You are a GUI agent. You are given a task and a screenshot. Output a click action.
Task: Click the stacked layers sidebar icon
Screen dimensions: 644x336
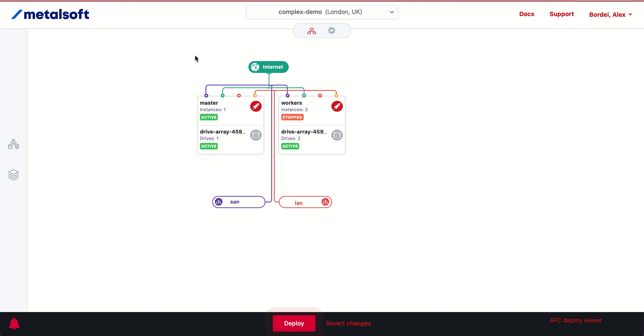point(13,175)
